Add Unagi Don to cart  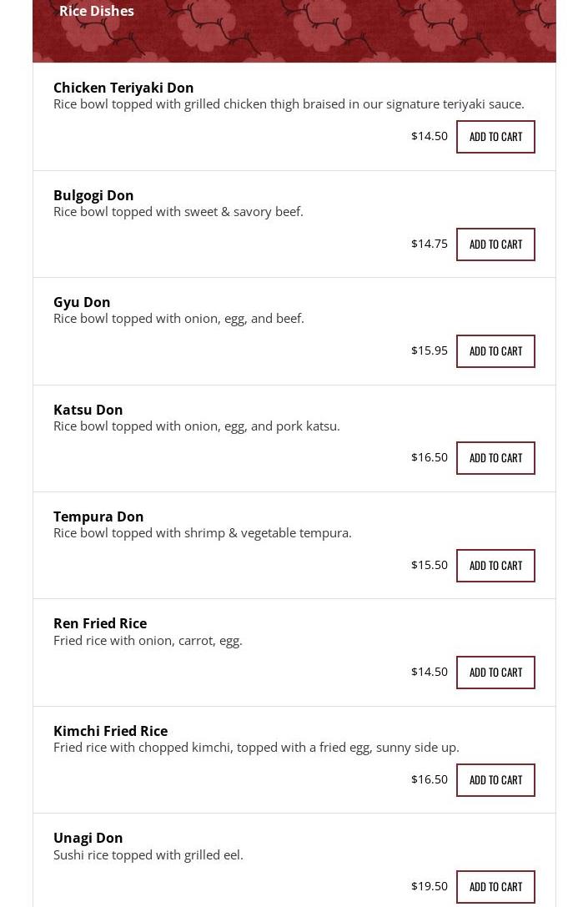point(495,887)
